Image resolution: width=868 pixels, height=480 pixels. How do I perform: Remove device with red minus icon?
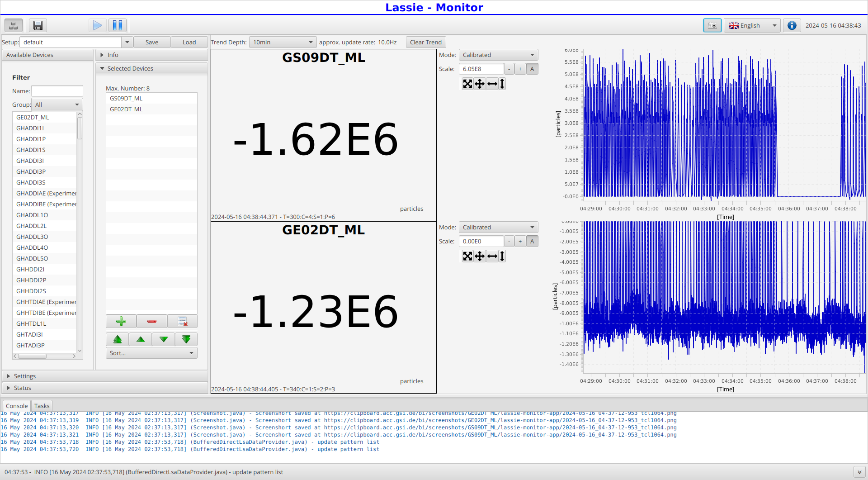click(152, 321)
